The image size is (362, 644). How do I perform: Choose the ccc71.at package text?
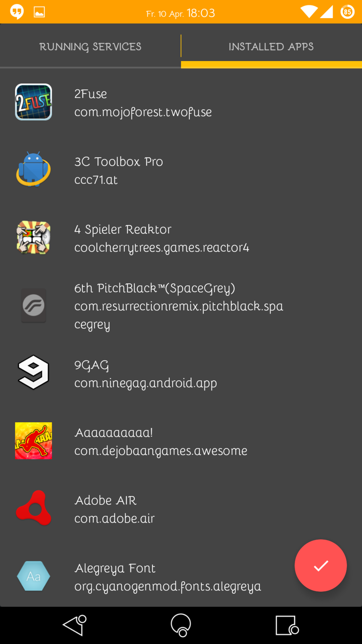tap(96, 180)
